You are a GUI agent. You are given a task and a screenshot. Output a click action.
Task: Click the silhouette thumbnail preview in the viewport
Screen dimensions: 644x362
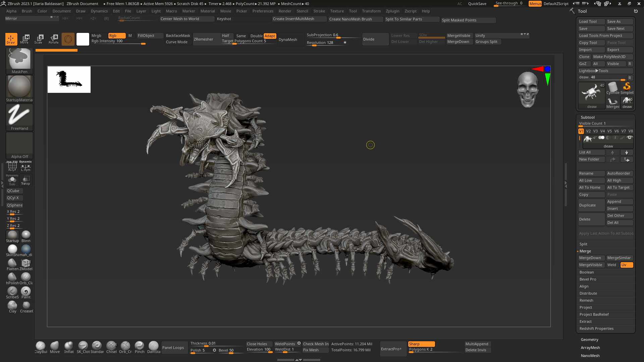[69, 79]
